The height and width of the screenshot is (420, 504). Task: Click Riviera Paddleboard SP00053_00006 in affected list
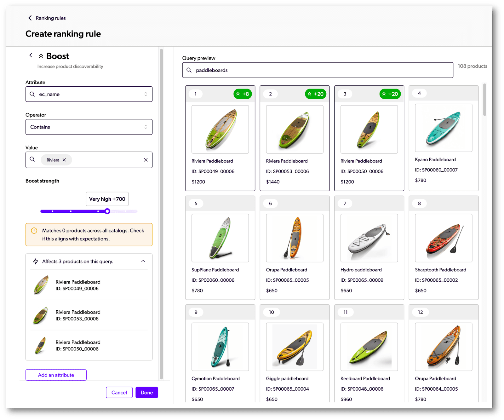point(77,315)
